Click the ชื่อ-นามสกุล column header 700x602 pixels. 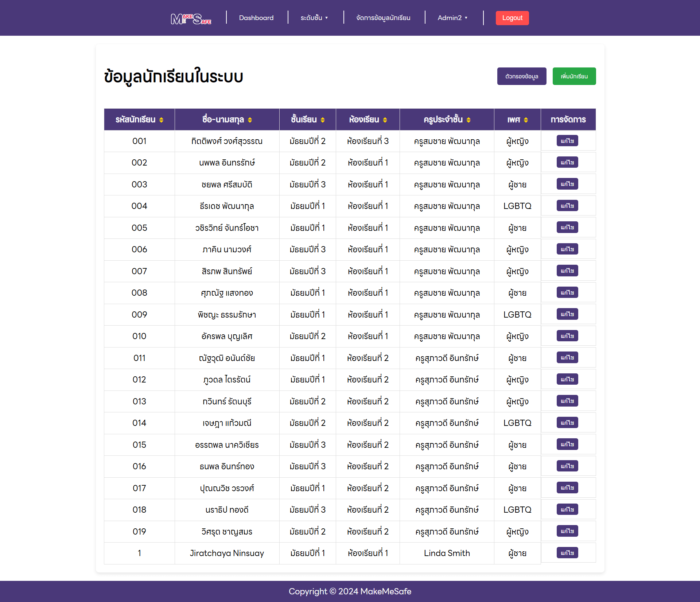click(x=227, y=120)
